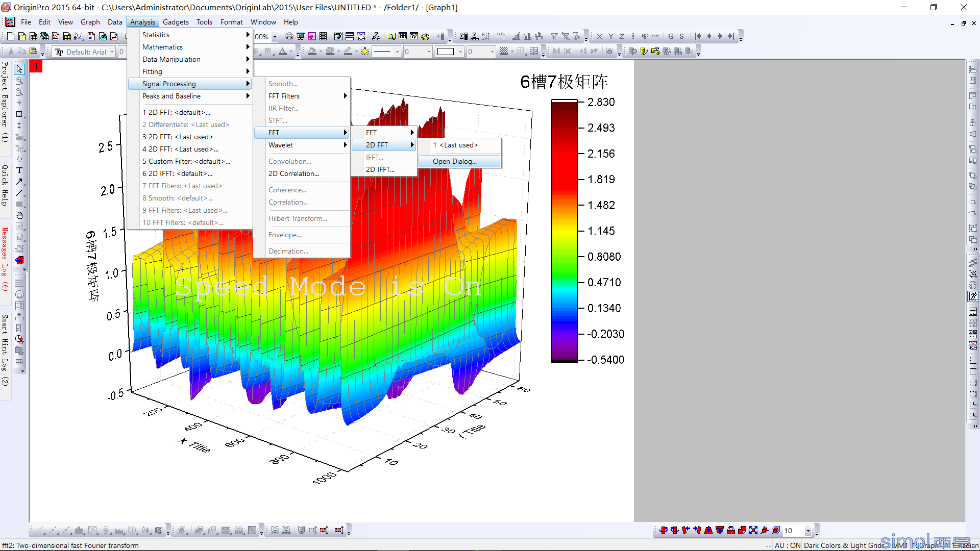Choose recent item 5 Custom Filter: <default>
This screenshot has width=980, height=551.
(190, 161)
